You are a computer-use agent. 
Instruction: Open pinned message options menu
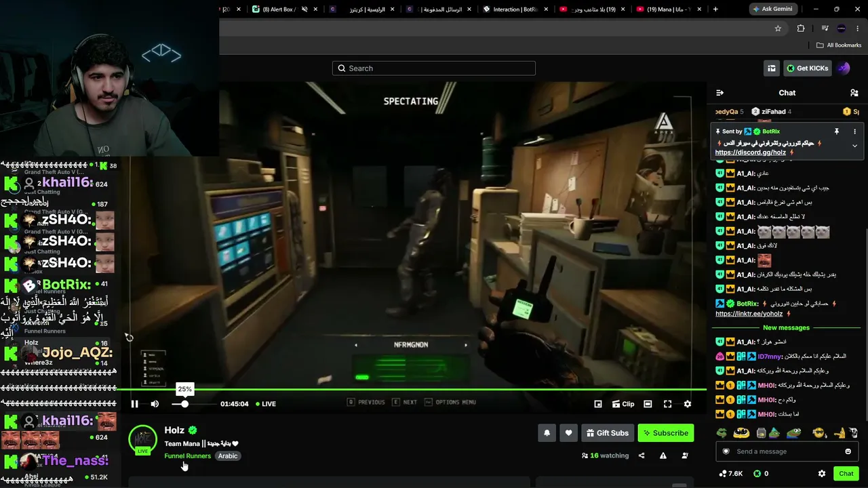pyautogui.click(x=854, y=131)
